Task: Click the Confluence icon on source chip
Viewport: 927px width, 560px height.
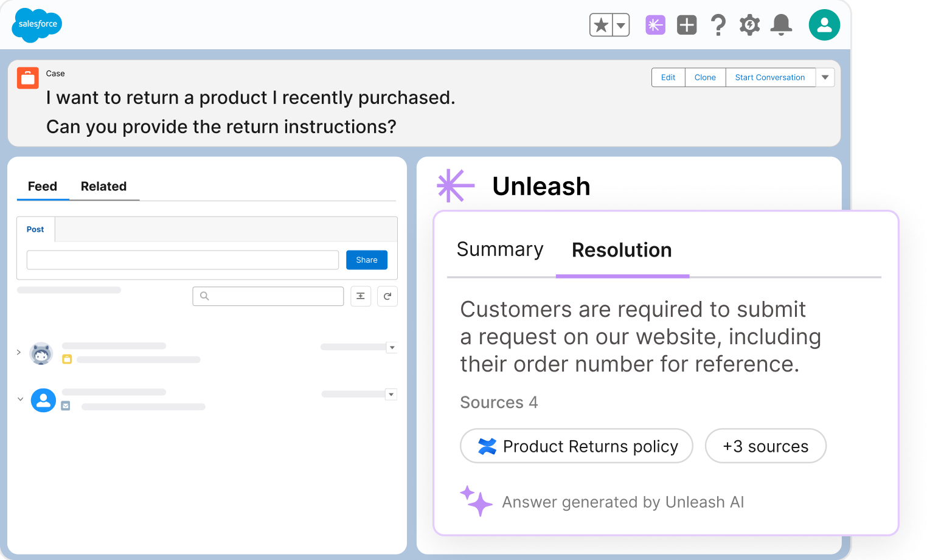Action: pyautogui.click(x=487, y=446)
